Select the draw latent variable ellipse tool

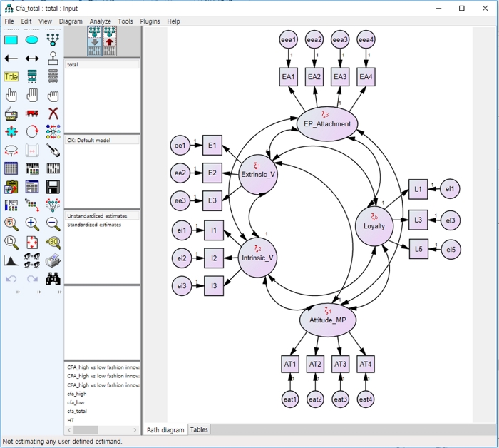pyautogui.click(x=32, y=40)
